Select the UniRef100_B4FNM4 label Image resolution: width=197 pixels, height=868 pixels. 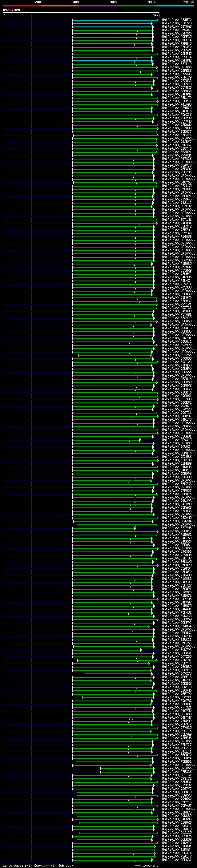[177, 94]
